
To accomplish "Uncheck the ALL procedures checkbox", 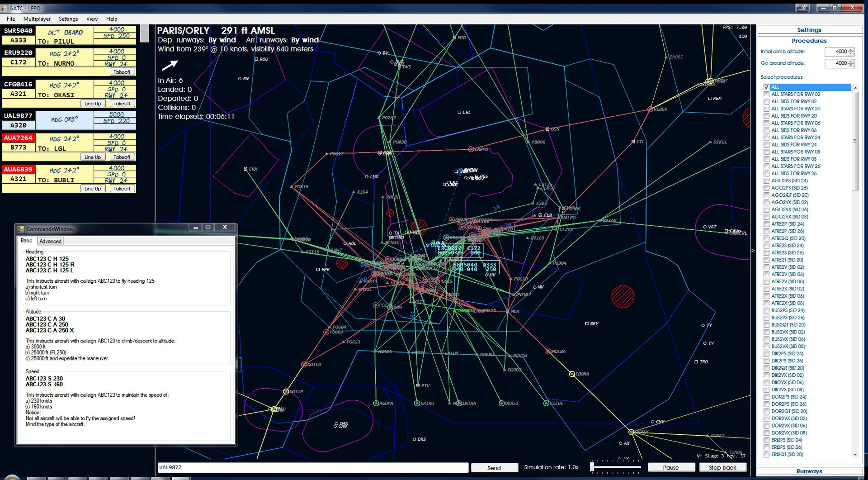I will (x=766, y=87).
